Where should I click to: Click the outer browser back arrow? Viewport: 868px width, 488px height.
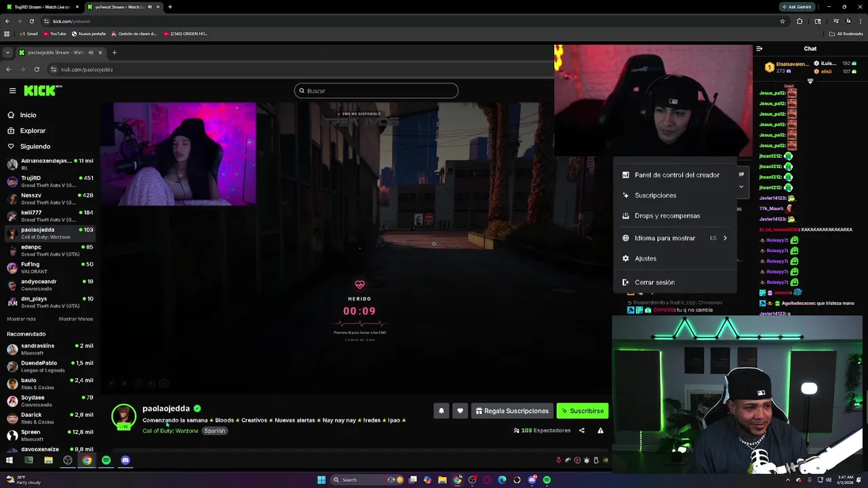(x=7, y=21)
